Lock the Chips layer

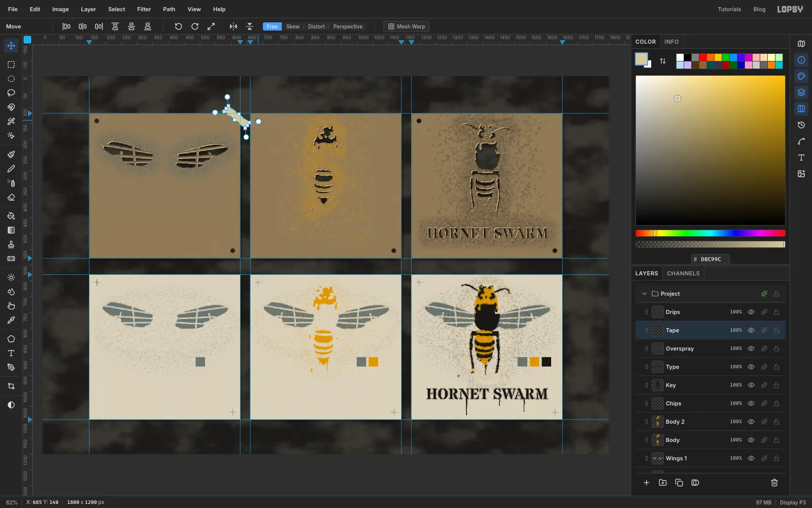coord(776,403)
